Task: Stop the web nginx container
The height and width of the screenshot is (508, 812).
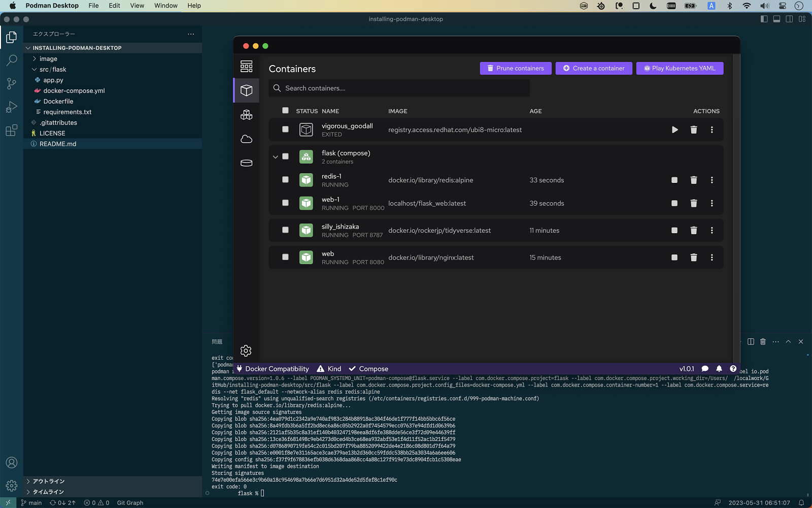Action: 674,258
